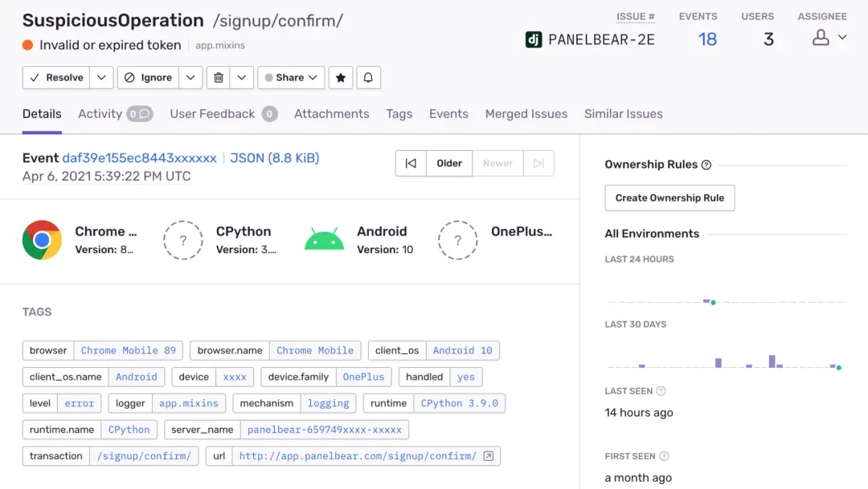This screenshot has width=868, height=489.
Task: Click the browser.name Chrome Mobile tag value
Action: tap(315, 350)
